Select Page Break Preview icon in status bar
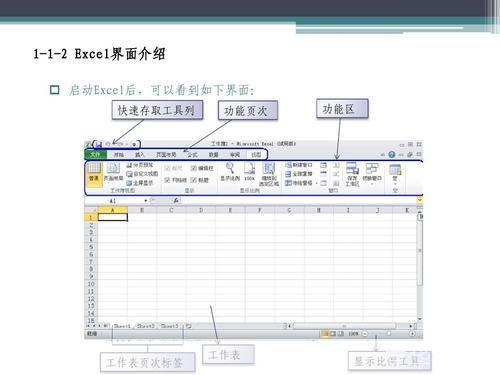The image size is (500, 375). (x=340, y=333)
